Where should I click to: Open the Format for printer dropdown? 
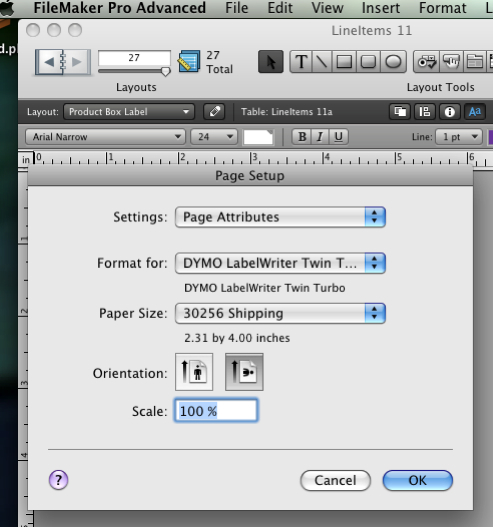point(280,263)
